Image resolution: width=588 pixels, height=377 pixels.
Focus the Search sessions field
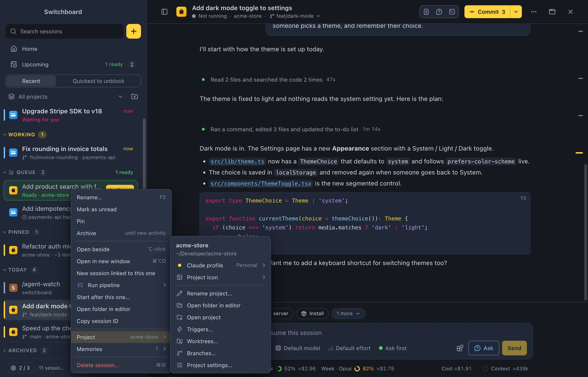tap(65, 31)
